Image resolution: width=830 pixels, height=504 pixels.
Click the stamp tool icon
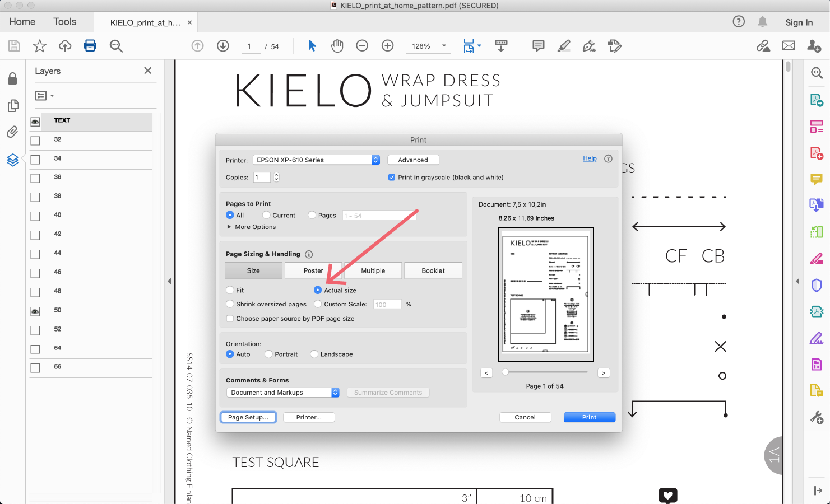coord(615,46)
